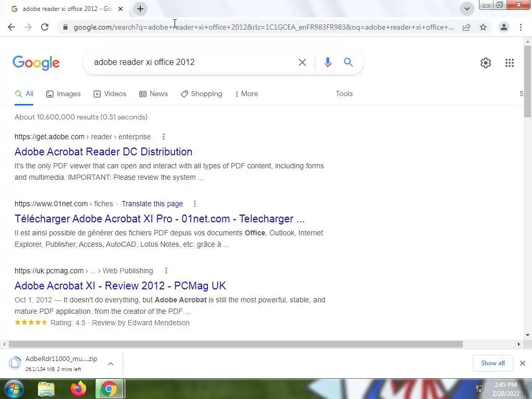Reload the current page

(x=45, y=27)
